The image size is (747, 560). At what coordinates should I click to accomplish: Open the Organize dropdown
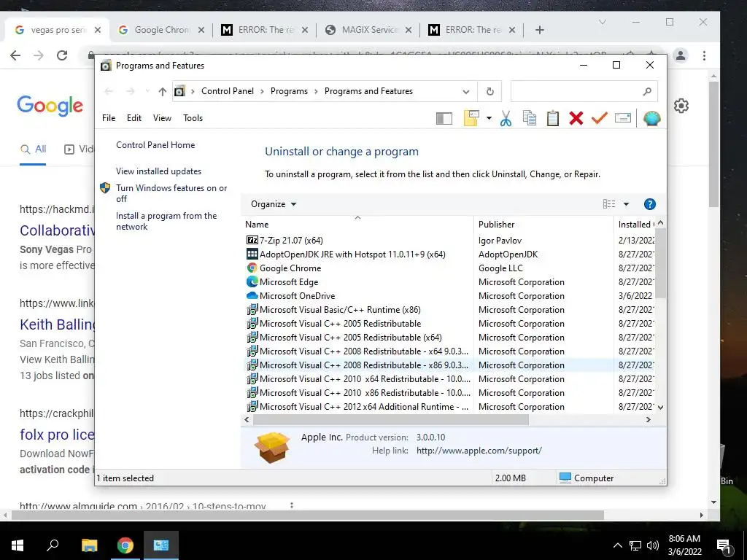[274, 204]
